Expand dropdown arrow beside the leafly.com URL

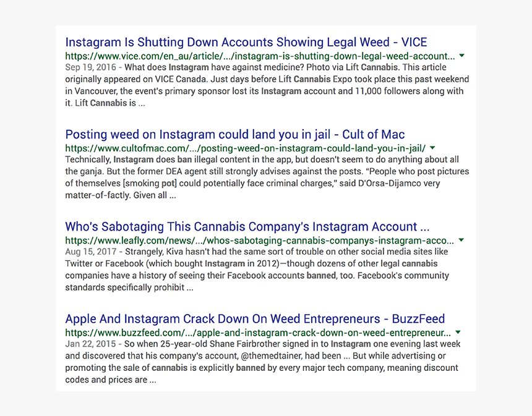click(461, 240)
